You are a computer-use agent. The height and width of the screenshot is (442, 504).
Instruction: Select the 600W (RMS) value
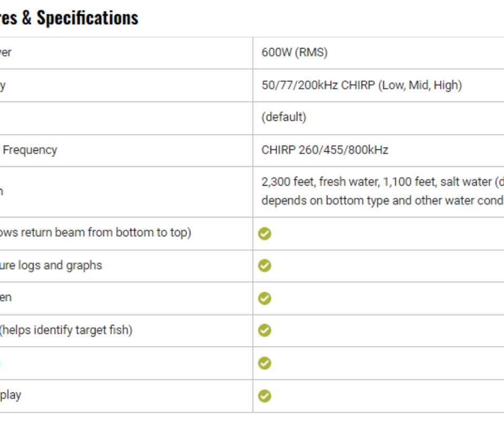(x=294, y=52)
